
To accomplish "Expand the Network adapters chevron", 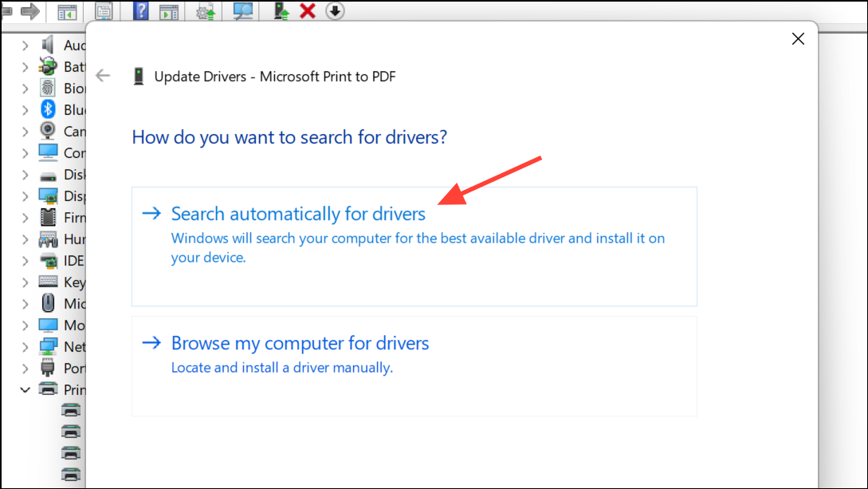I will click(25, 347).
